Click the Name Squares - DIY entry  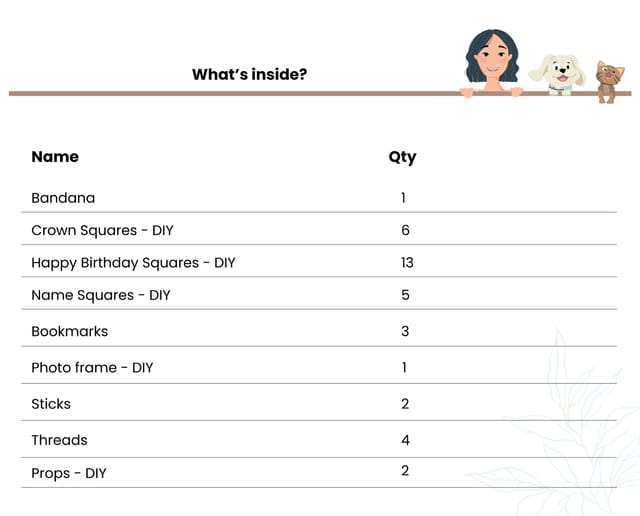[x=101, y=295]
